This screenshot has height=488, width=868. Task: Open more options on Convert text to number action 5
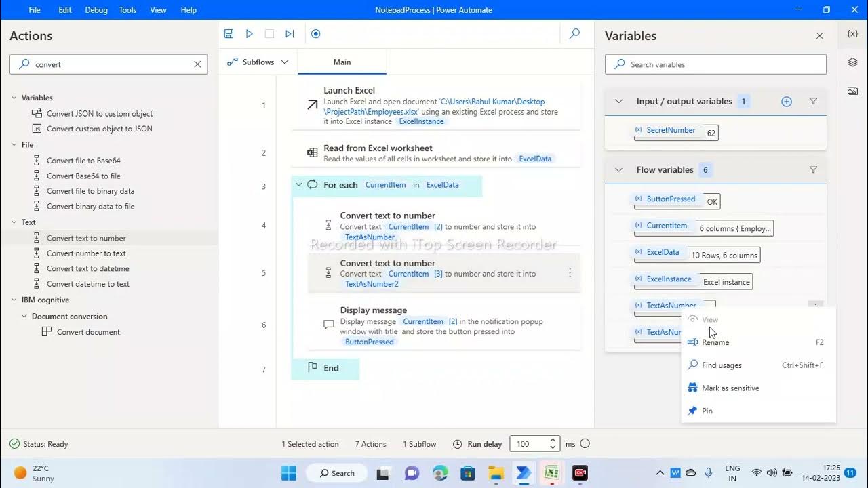(570, 272)
